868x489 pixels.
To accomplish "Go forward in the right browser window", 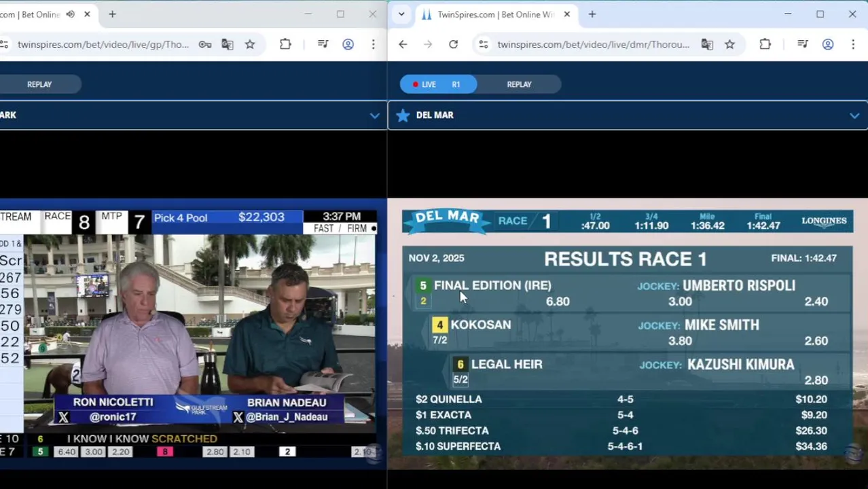I will click(428, 44).
